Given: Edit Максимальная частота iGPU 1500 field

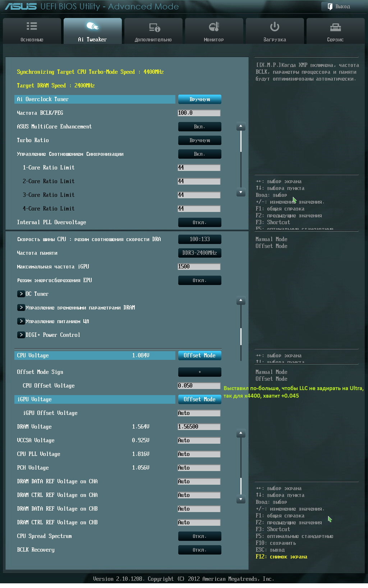Looking at the screenshot, I should click(x=199, y=267).
